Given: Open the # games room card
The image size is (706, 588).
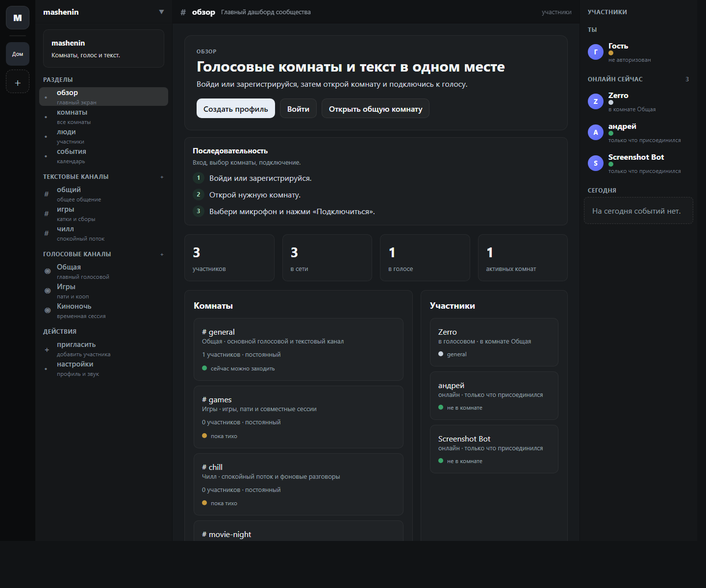Looking at the screenshot, I should tap(299, 417).
